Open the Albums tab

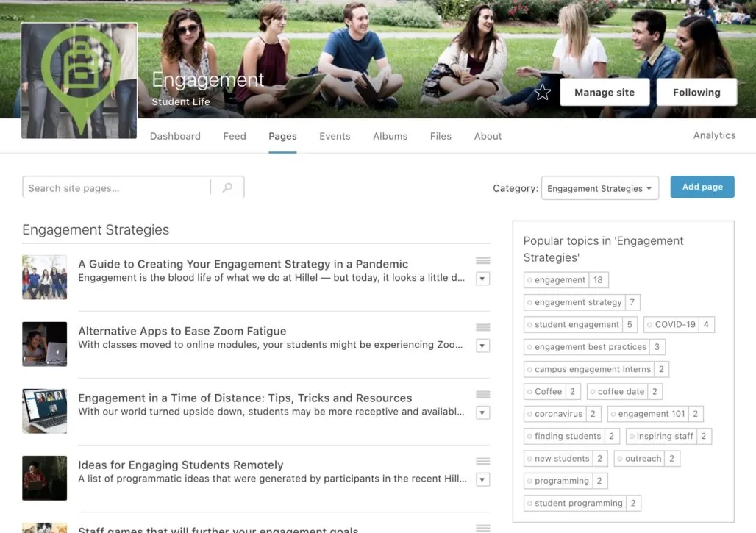tap(390, 137)
